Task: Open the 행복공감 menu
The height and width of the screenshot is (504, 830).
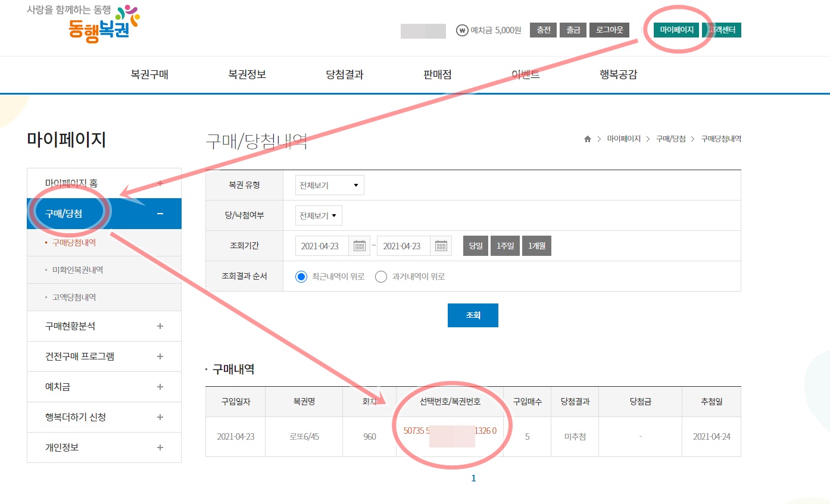Action: click(x=619, y=75)
